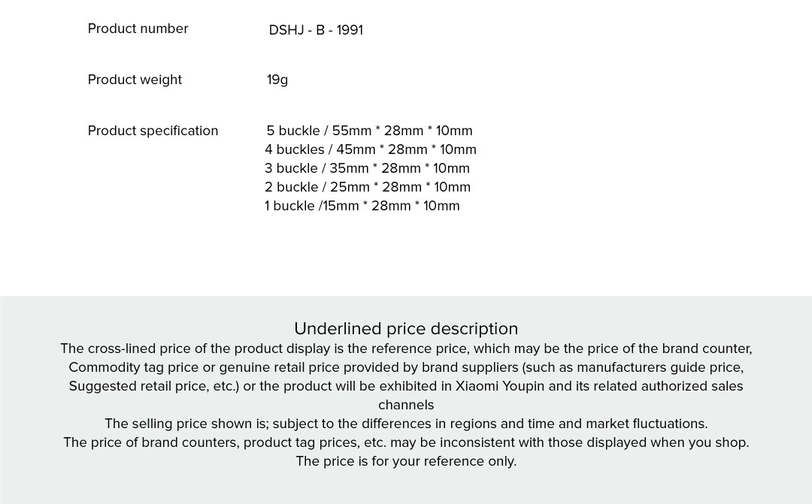This screenshot has height=504, width=812.
Task: Click the Underlined price description heading
Action: pyautogui.click(x=406, y=329)
